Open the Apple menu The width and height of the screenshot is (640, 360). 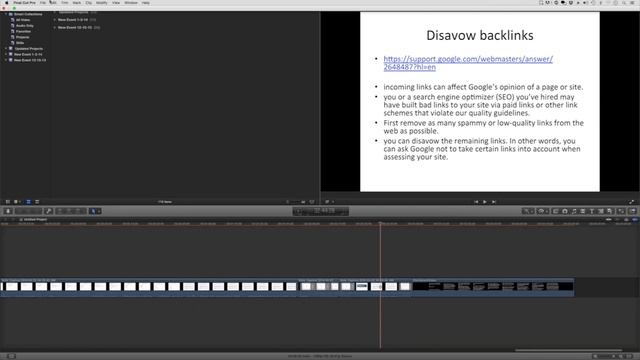pos(6,3)
